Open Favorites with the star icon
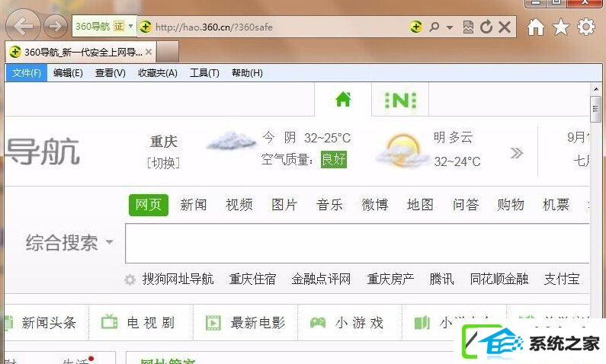Image resolution: width=606 pixels, height=364 pixels. tap(561, 27)
